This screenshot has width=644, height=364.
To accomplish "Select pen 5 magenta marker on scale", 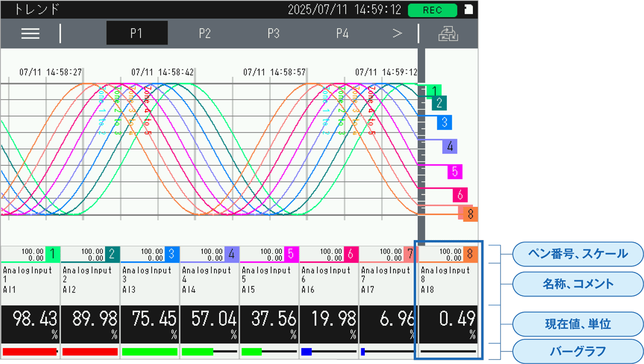I will pyautogui.click(x=454, y=172).
